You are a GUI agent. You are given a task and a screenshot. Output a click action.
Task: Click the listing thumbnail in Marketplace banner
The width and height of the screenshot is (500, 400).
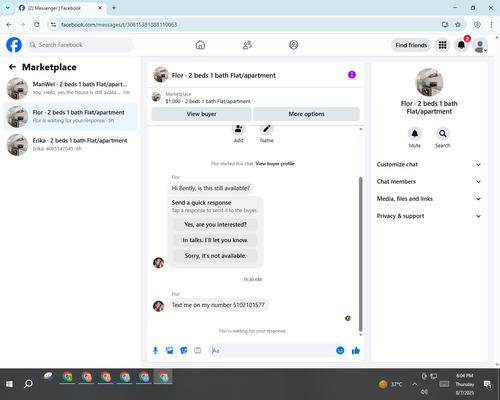(156, 97)
